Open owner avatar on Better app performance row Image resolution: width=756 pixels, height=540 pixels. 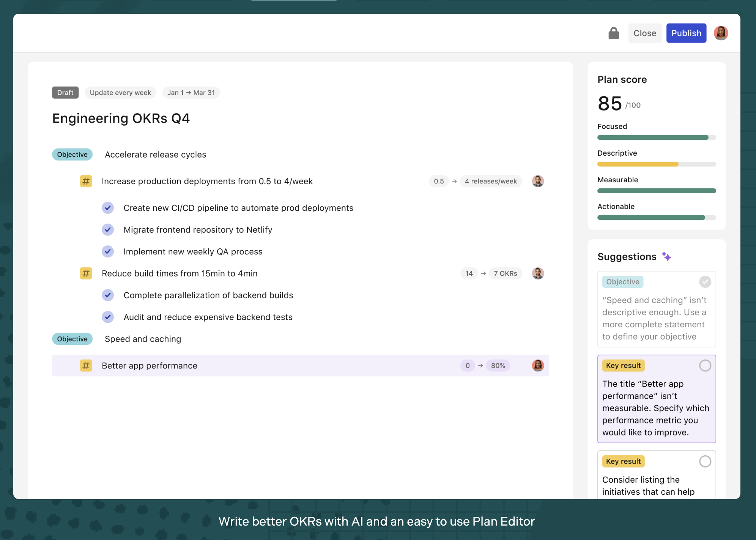click(x=538, y=366)
